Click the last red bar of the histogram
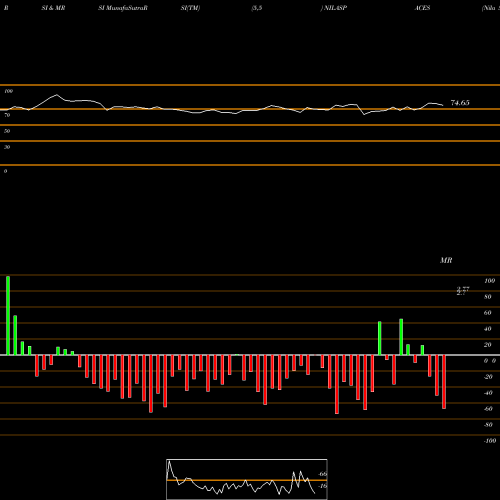500x500 pixels. (x=444, y=382)
